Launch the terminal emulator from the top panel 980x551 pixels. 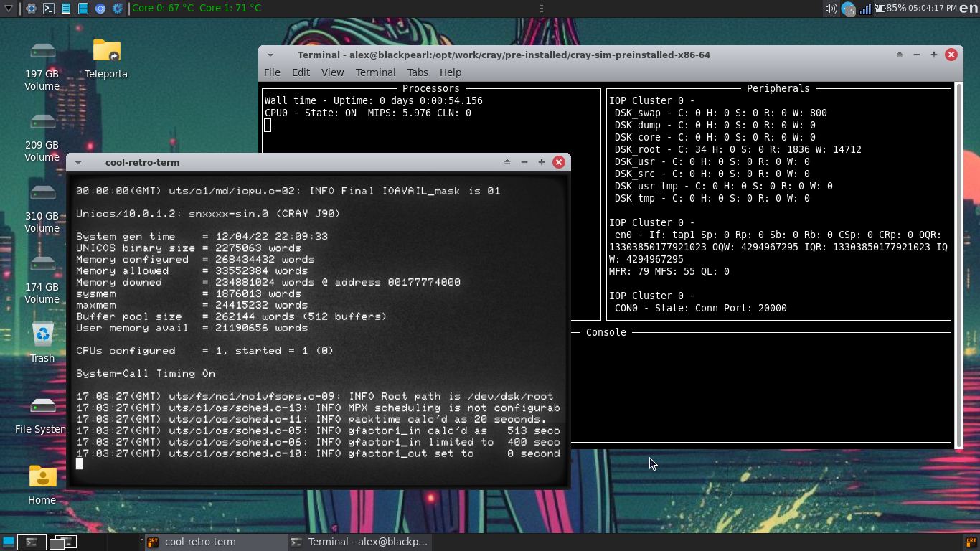[48, 8]
